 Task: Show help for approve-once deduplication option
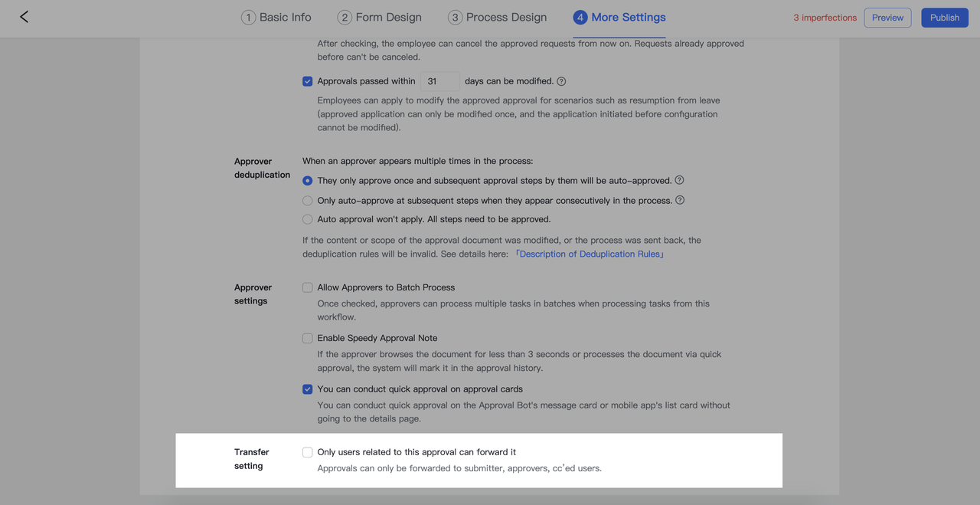679,180
